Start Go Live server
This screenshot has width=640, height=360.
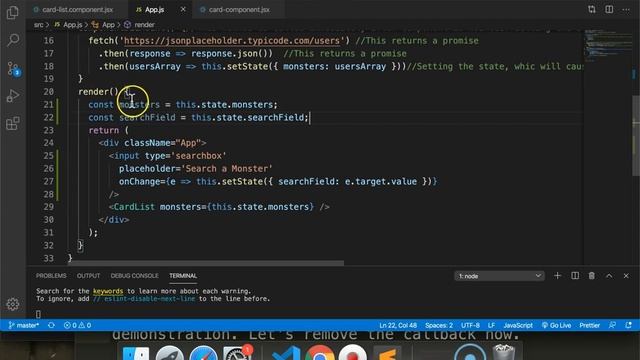tap(556, 325)
